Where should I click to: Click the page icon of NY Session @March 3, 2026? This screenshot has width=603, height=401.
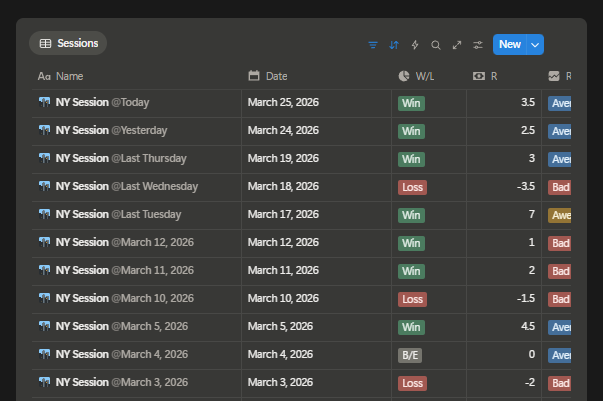point(44,382)
